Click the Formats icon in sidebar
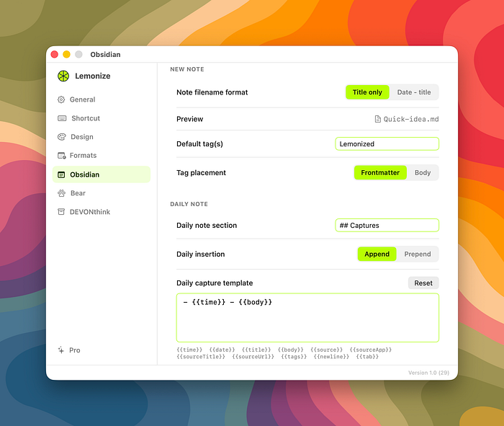Viewport: 504px width, 426px height. point(61,156)
